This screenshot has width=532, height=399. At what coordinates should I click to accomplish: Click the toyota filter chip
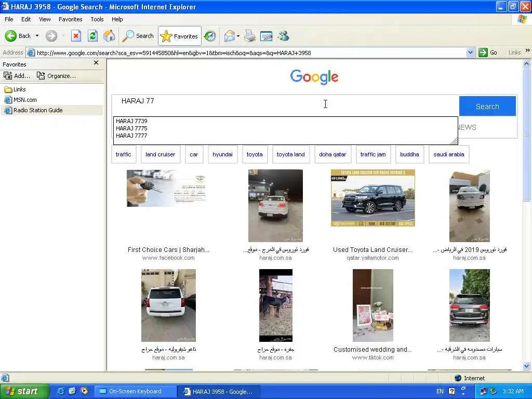coord(255,154)
